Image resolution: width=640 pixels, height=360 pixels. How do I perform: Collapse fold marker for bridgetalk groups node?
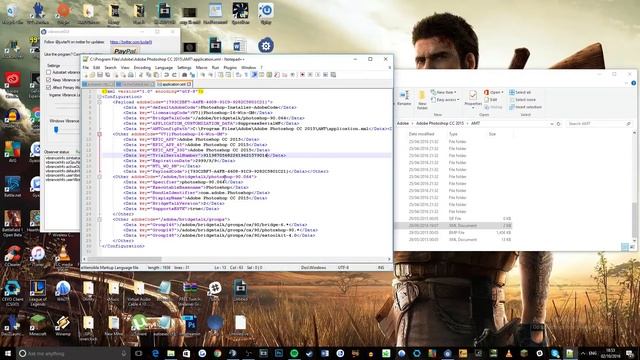99,219
